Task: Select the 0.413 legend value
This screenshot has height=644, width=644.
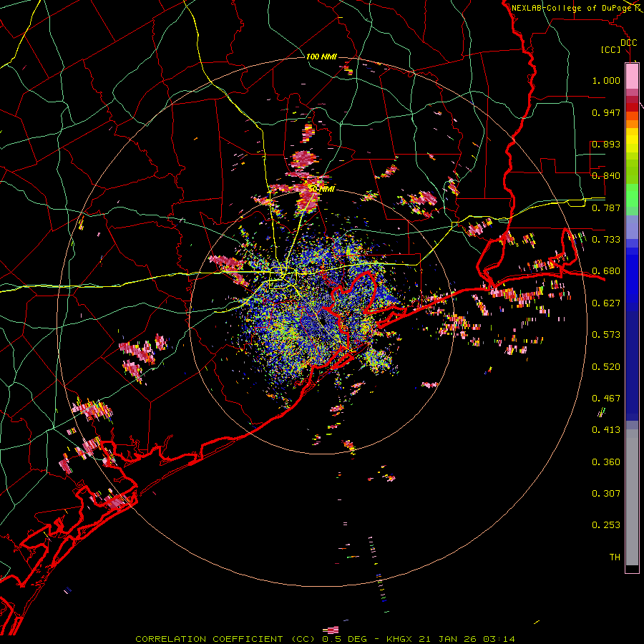Action: pyautogui.click(x=606, y=430)
